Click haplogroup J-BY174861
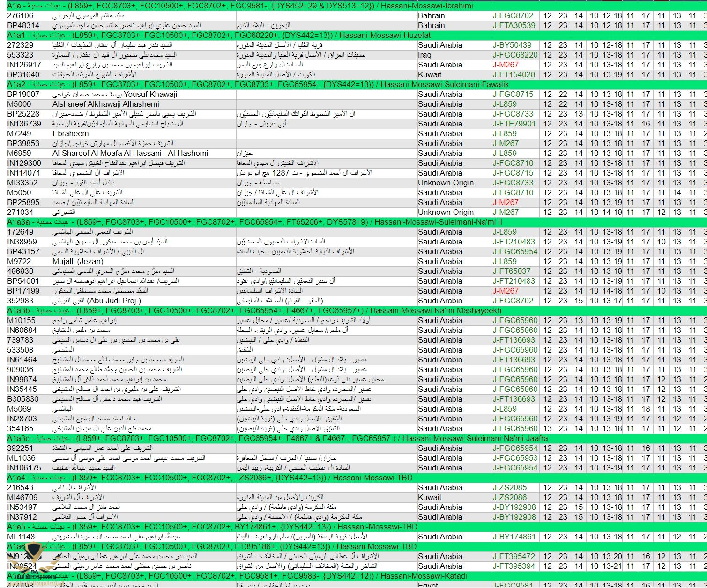Image resolution: width=707 pixels, height=588 pixels. click(x=514, y=537)
